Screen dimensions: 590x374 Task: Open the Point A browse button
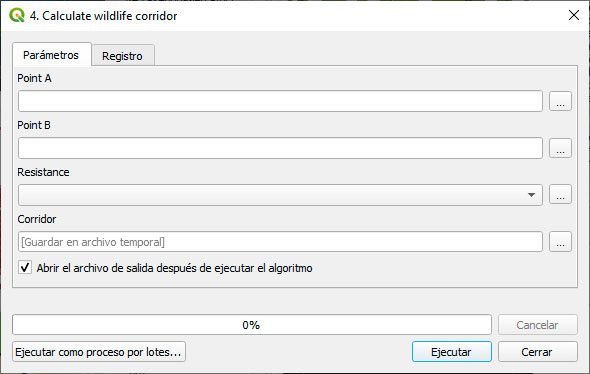point(560,101)
